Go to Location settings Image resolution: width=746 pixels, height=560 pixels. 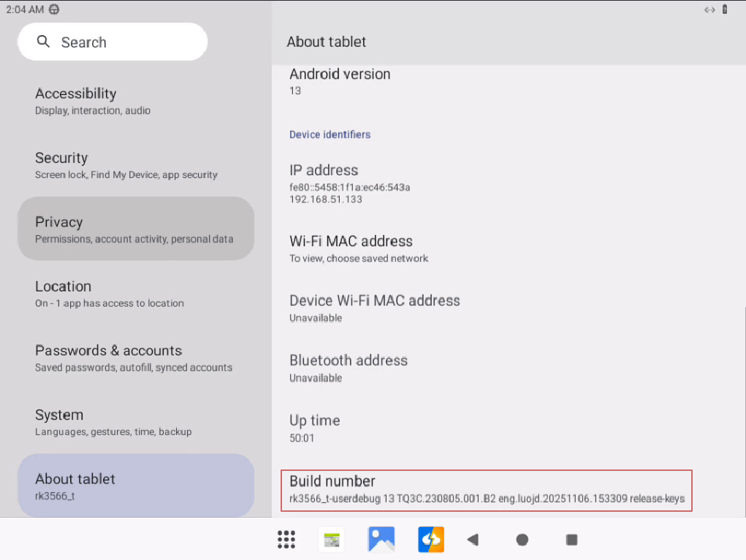136,294
